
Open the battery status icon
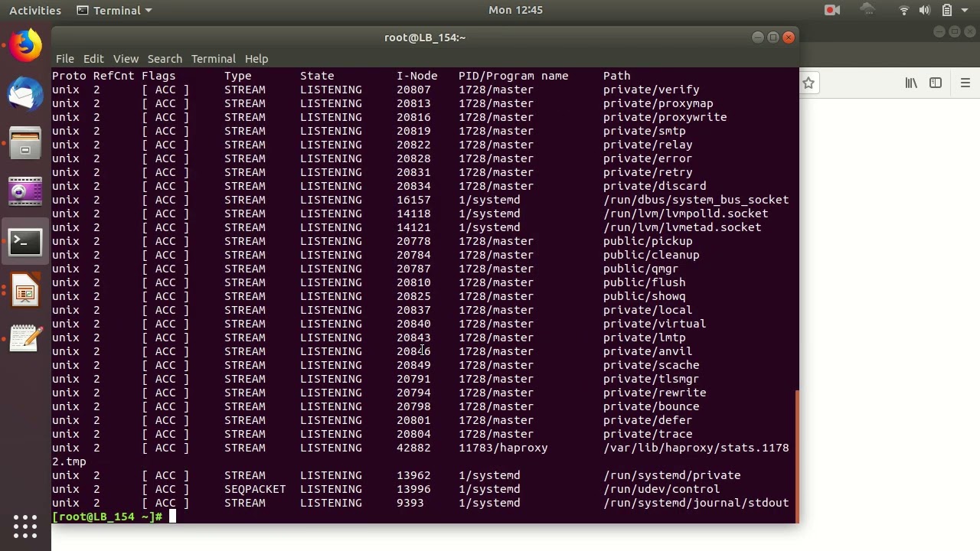coord(947,10)
